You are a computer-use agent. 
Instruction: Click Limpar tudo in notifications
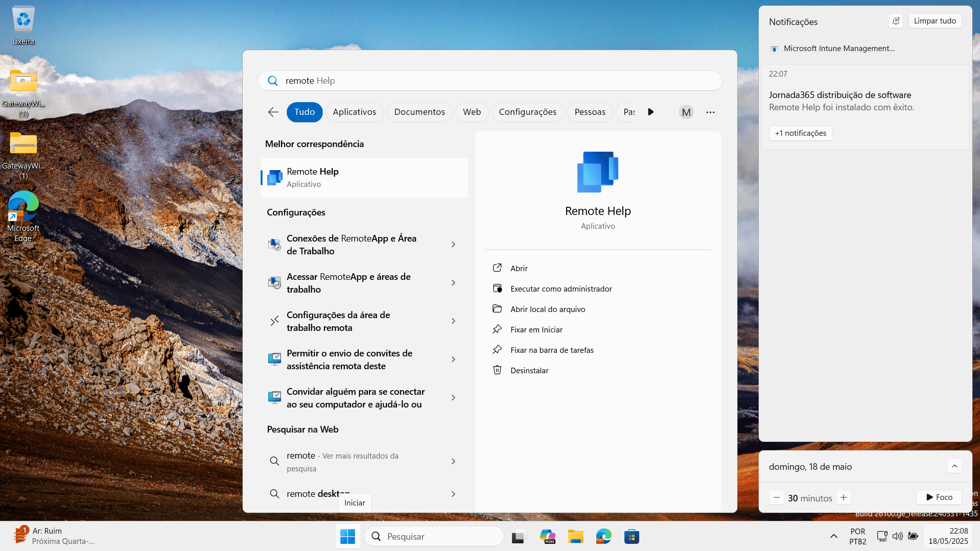click(x=935, y=21)
